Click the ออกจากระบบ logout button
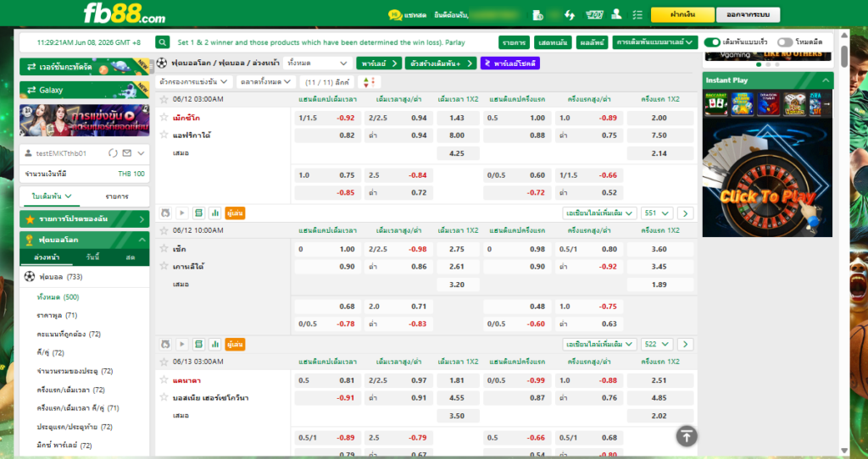Image resolution: width=868 pixels, height=459 pixels. tap(748, 14)
